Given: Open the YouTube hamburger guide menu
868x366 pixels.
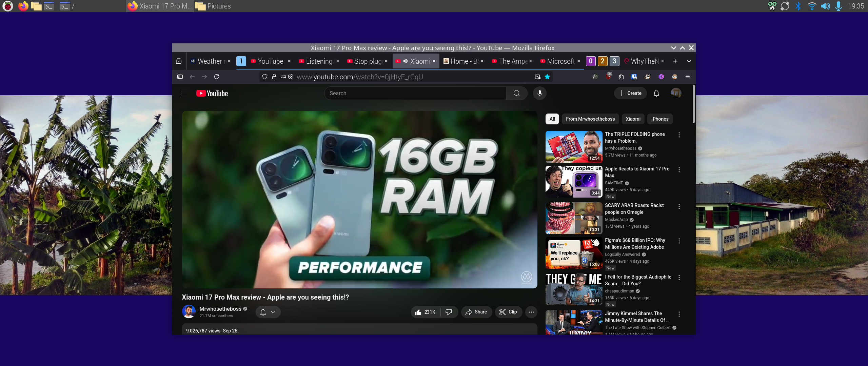Looking at the screenshot, I should pos(184,93).
